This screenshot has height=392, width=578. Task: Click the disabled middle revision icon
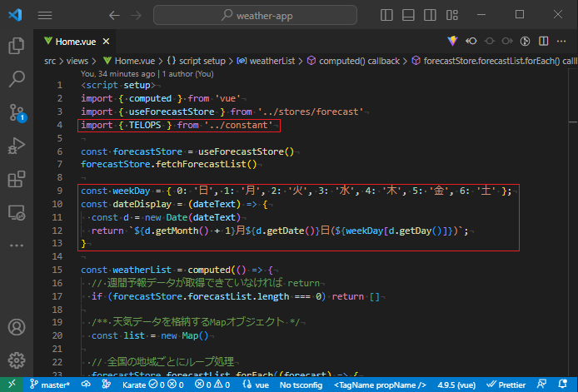coord(490,41)
